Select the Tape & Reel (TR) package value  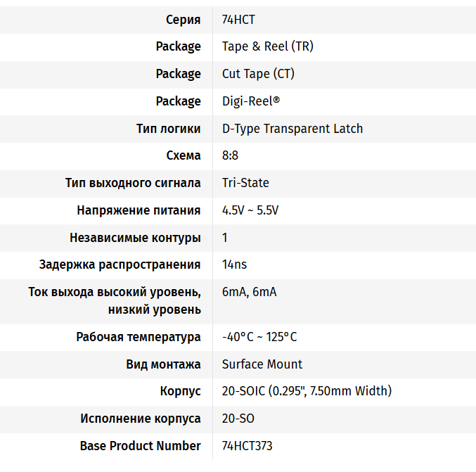tap(267, 46)
